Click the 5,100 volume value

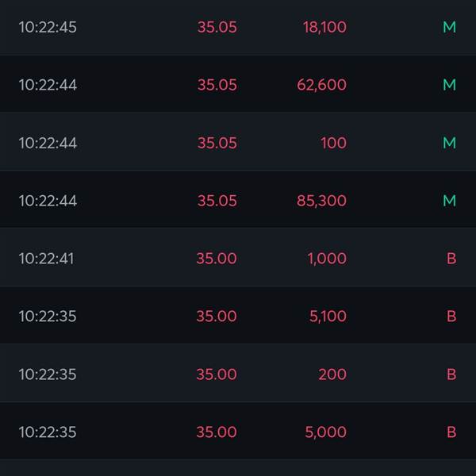pyautogui.click(x=328, y=317)
